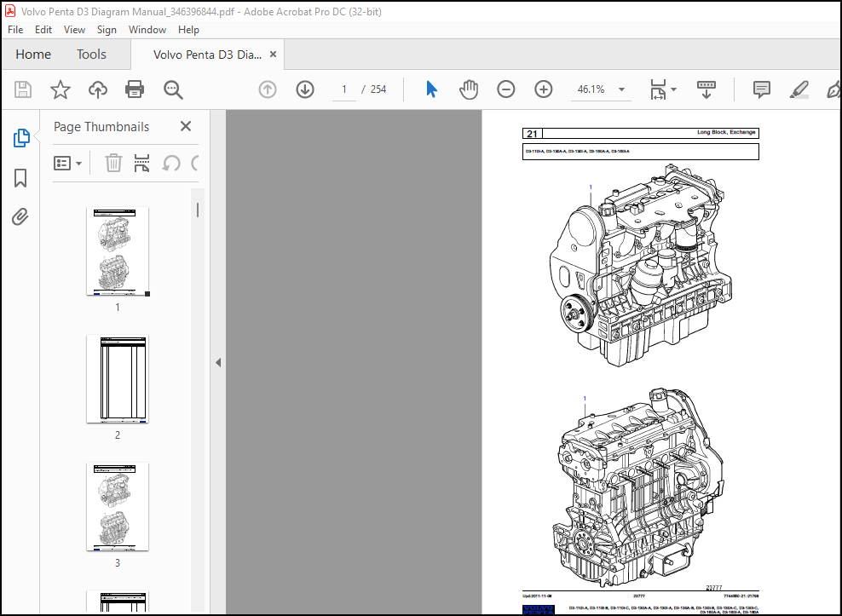Open the File menu

pos(15,30)
